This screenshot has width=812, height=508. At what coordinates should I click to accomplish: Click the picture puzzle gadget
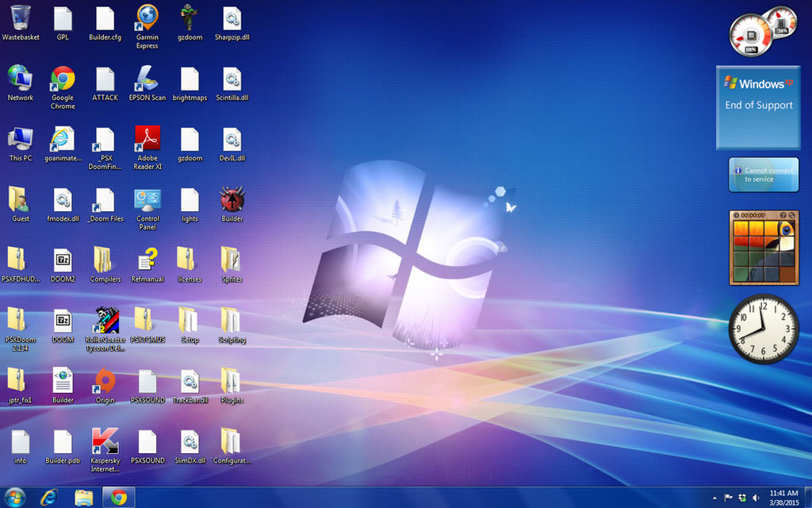point(764,248)
